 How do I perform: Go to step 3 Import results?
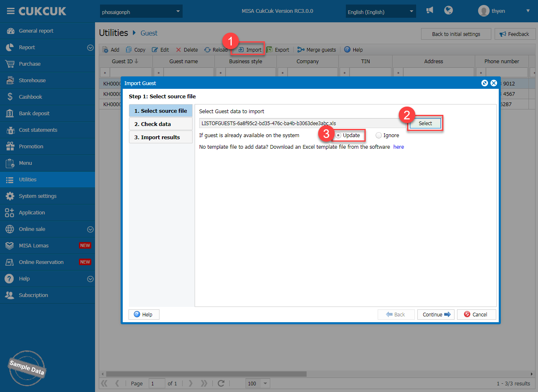161,137
